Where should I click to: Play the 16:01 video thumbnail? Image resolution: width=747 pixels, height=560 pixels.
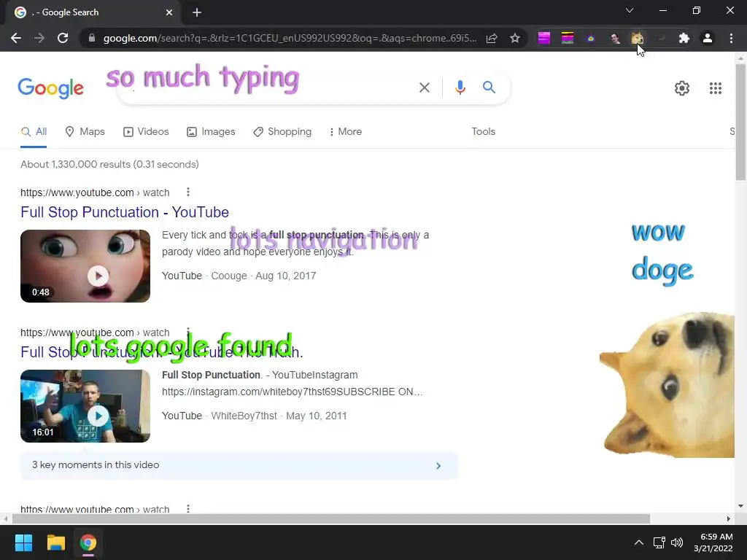[85, 406]
